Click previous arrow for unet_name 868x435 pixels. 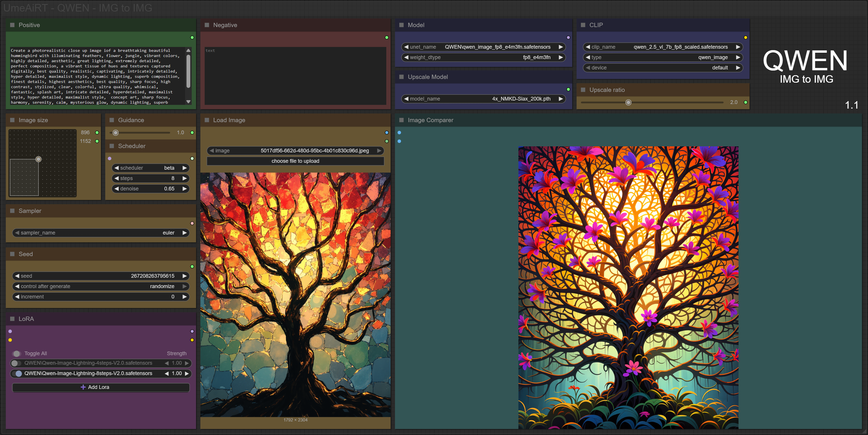[x=406, y=47]
